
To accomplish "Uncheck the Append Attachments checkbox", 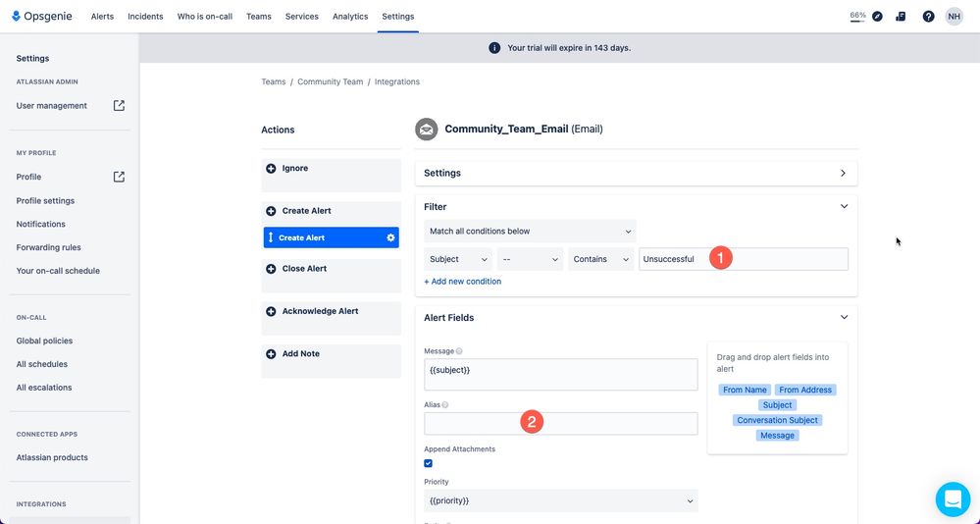I will [x=428, y=463].
